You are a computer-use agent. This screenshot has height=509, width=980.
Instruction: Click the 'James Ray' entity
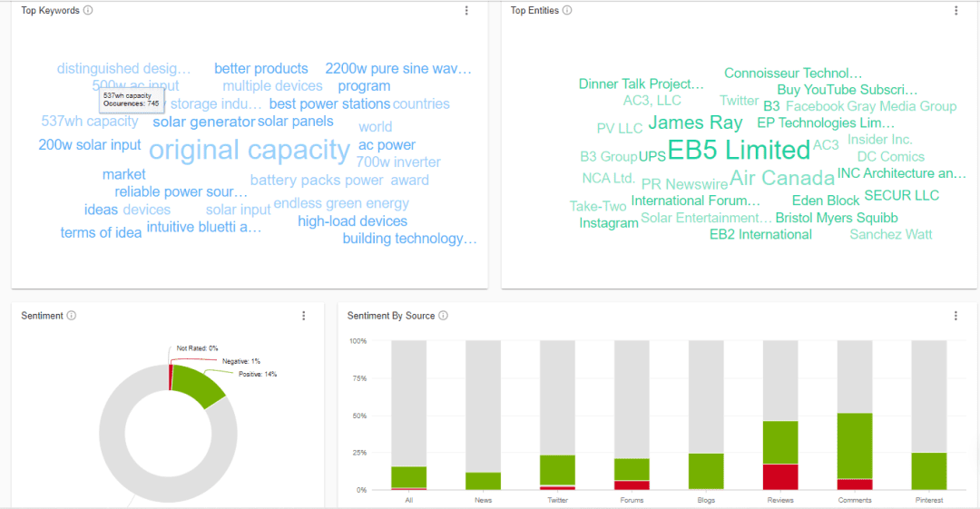[x=696, y=122]
